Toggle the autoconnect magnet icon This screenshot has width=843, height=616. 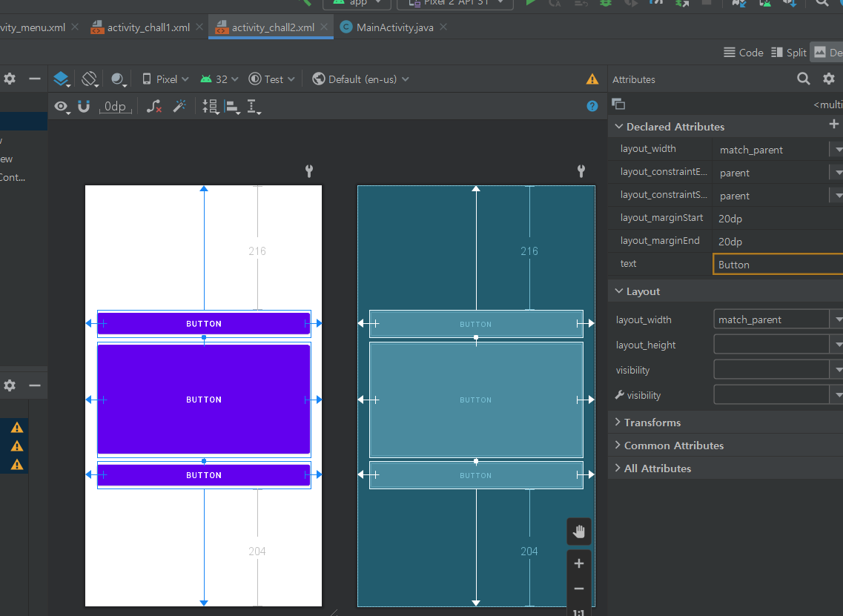(84, 107)
